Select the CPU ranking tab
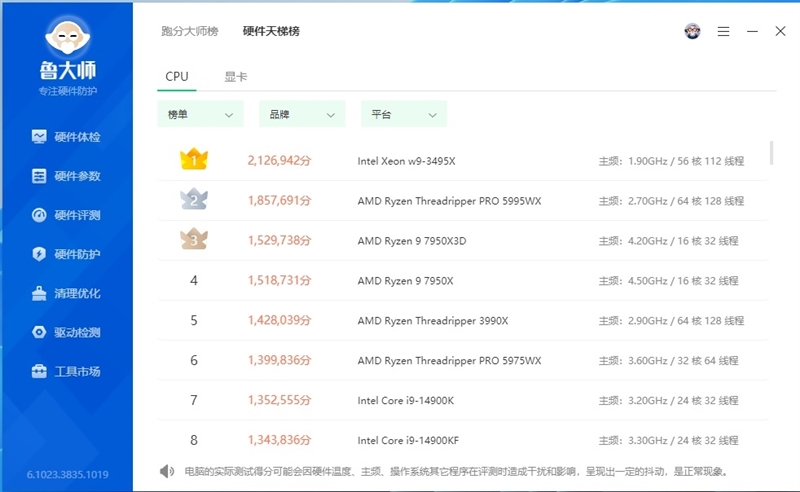800x492 pixels. coord(177,77)
